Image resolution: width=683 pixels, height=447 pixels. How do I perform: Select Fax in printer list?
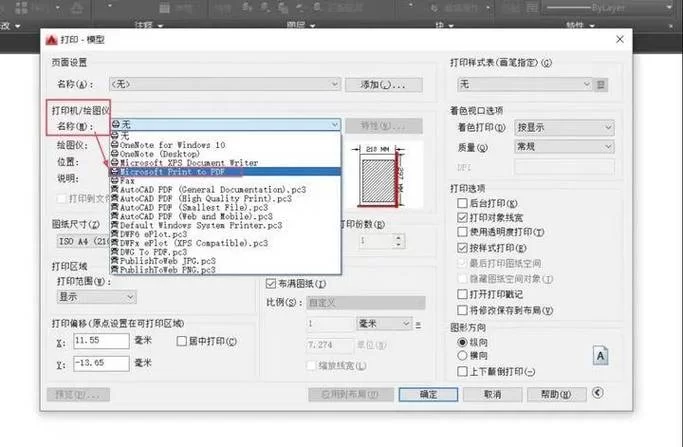tap(225, 180)
